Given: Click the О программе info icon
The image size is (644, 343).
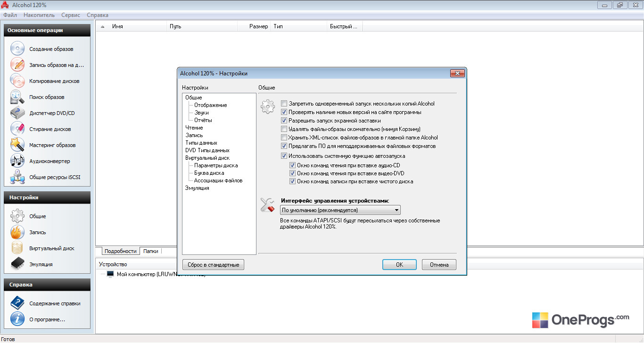Looking at the screenshot, I should [x=17, y=319].
